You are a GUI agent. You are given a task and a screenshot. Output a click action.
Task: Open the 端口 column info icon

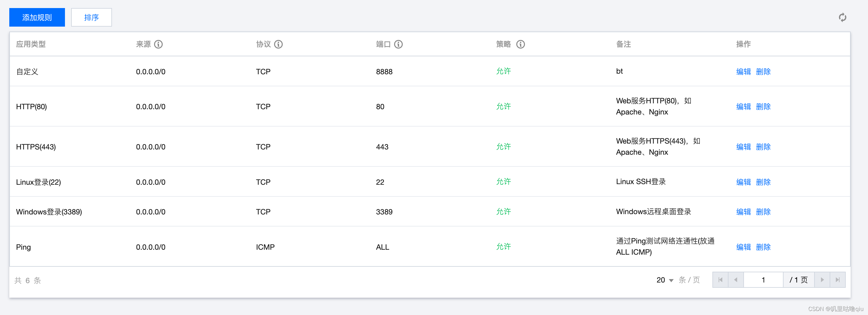click(398, 44)
